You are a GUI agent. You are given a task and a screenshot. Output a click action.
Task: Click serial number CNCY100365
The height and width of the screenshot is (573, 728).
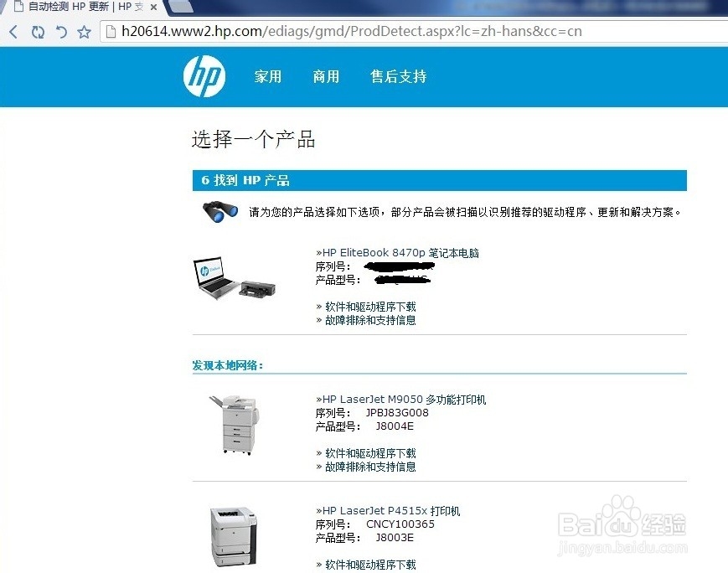(x=400, y=524)
